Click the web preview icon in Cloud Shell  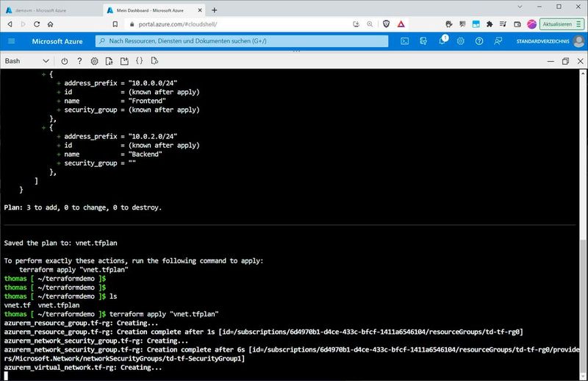(154, 60)
